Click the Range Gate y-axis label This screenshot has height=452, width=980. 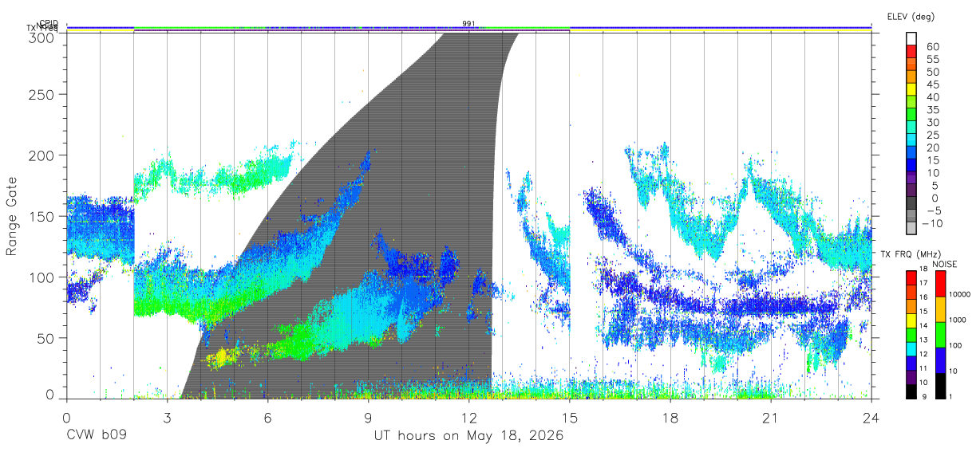coord(12,215)
